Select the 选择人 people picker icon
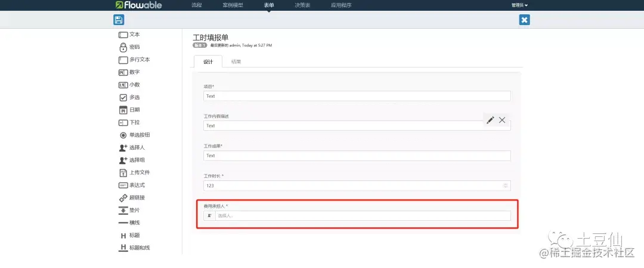The height and width of the screenshot is (268, 644). (x=123, y=147)
